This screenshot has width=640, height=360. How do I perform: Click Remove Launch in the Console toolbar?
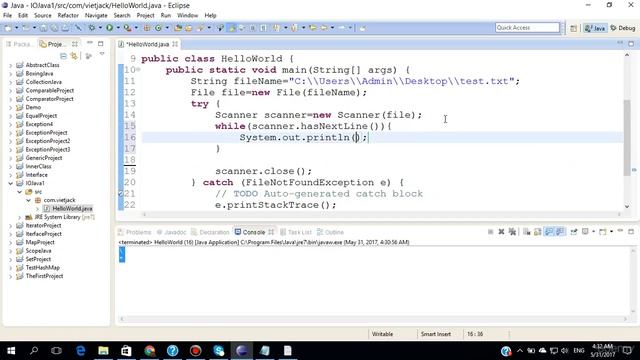tap(501, 232)
